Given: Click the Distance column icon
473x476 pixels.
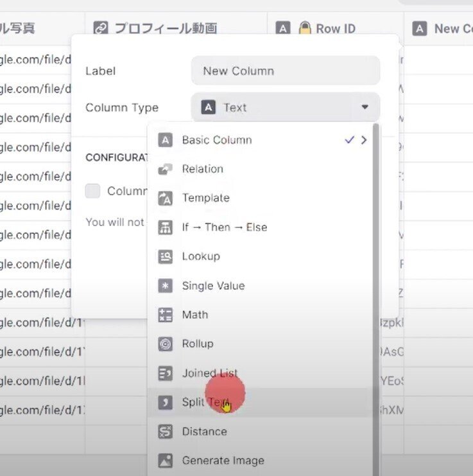Looking at the screenshot, I should (x=165, y=432).
